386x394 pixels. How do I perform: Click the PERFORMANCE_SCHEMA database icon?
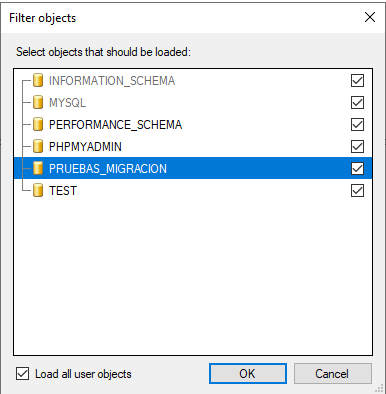[x=38, y=124]
